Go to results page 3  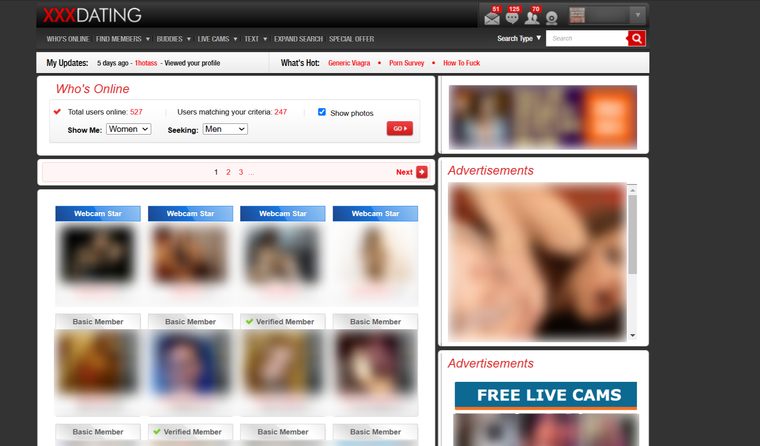coord(240,172)
